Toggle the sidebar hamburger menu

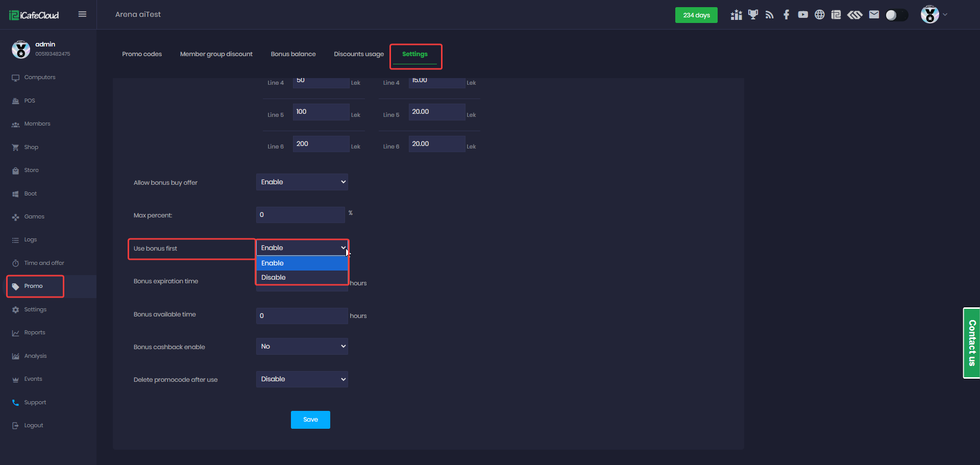(x=82, y=14)
